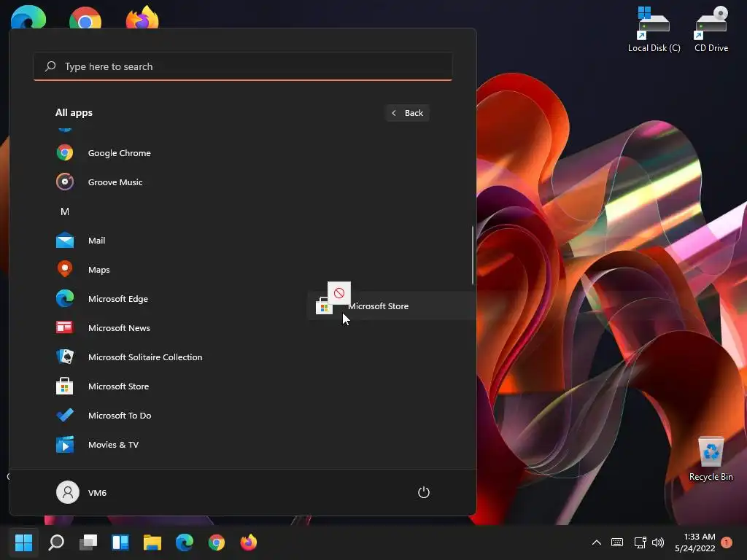The height and width of the screenshot is (560, 747).
Task: Show hidden icons tray chevron
Action: point(597,542)
